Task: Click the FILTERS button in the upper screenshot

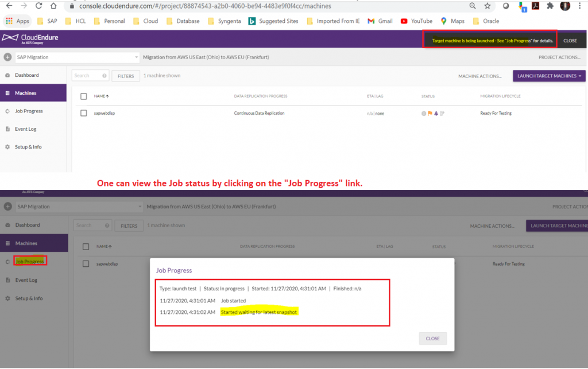Action: click(126, 76)
